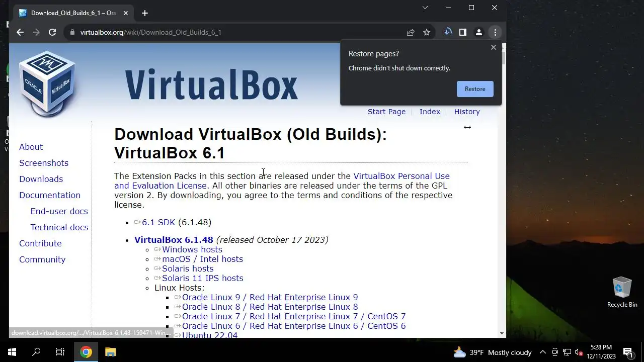Viewport: 644px width, 362px height.
Task: Select the Download_Old_Builds_6_1 browser tab
Action: (x=73, y=13)
